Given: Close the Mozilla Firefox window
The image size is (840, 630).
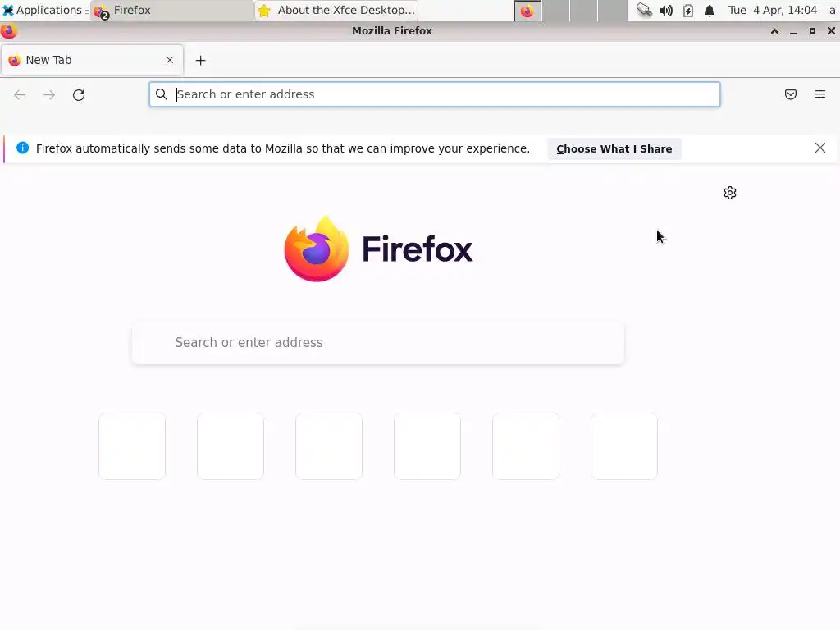Looking at the screenshot, I should [831, 31].
